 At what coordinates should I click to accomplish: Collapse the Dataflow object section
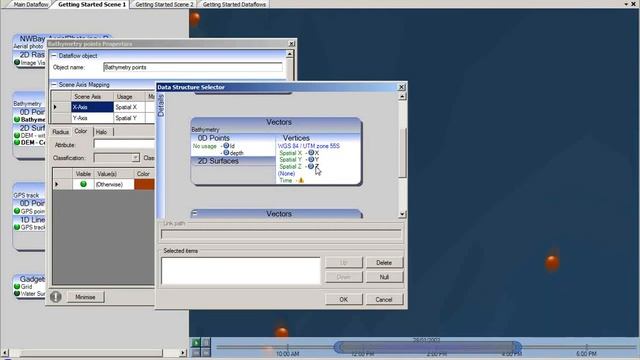53,56
